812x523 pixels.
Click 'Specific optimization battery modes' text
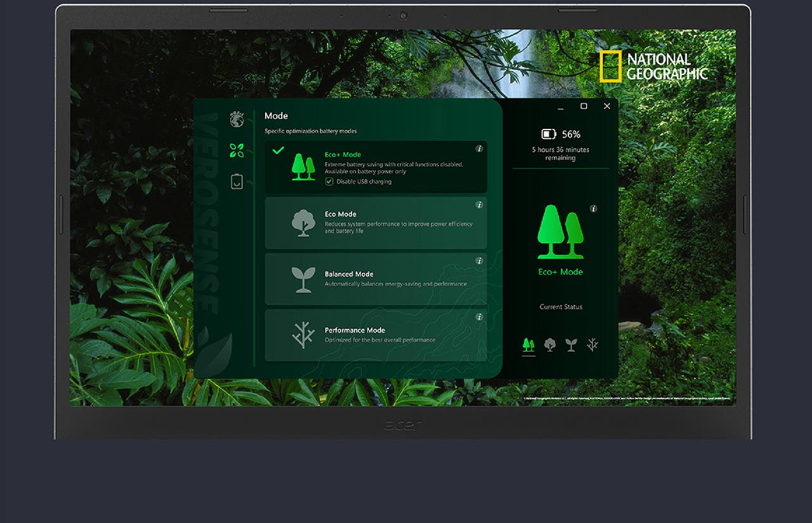[x=311, y=131]
